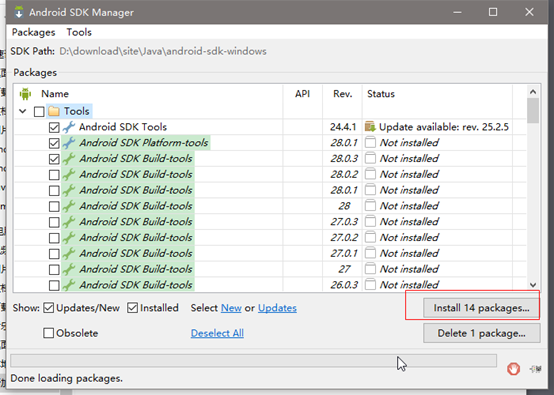Click the wrench icon of Build-tools rev 28.0.2
Viewport: 554px width, 395px height.
69,175
